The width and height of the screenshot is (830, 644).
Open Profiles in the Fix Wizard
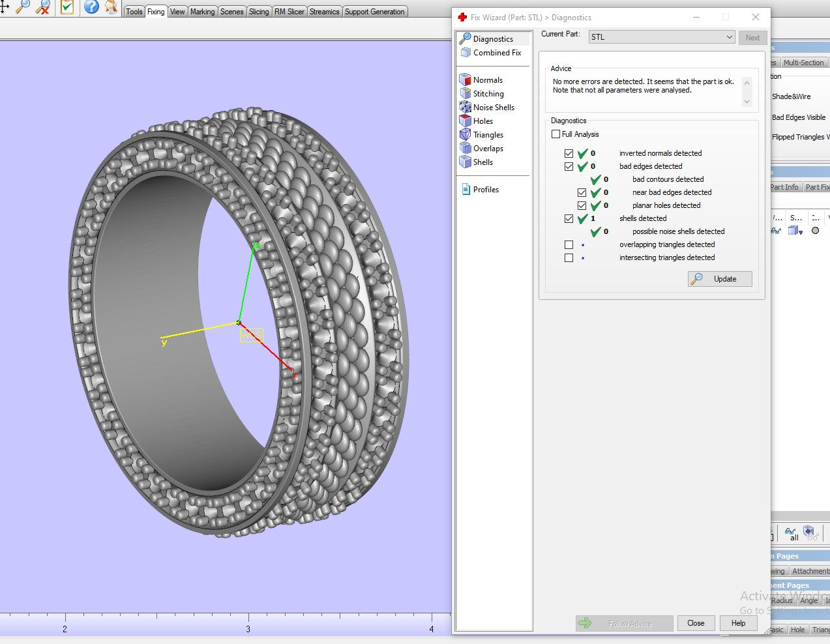tap(485, 190)
